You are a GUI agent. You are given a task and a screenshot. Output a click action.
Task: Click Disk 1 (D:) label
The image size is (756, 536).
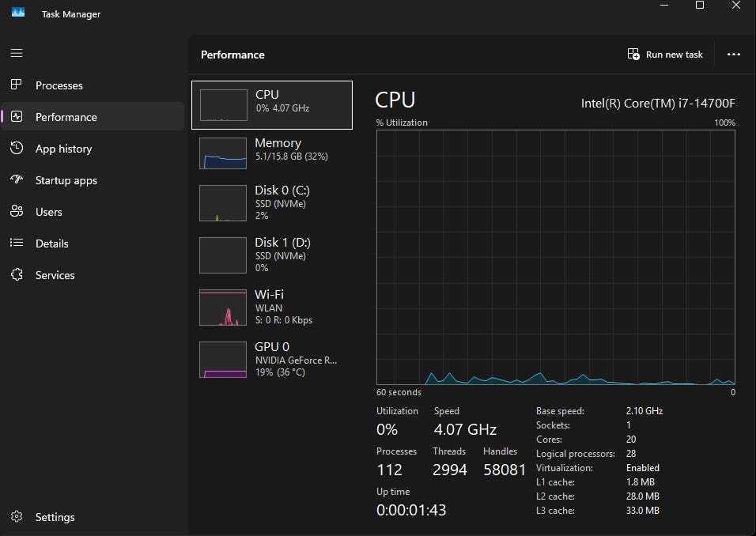coord(282,243)
